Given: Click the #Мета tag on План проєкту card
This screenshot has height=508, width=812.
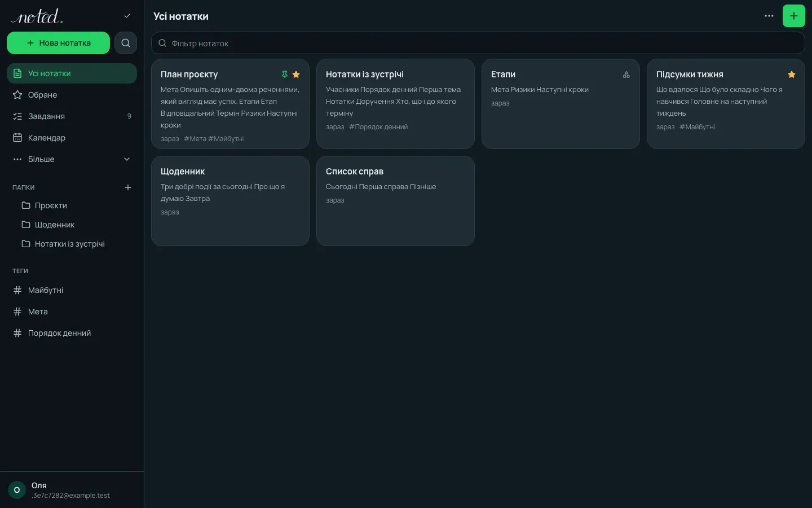Looking at the screenshot, I should coord(195,139).
